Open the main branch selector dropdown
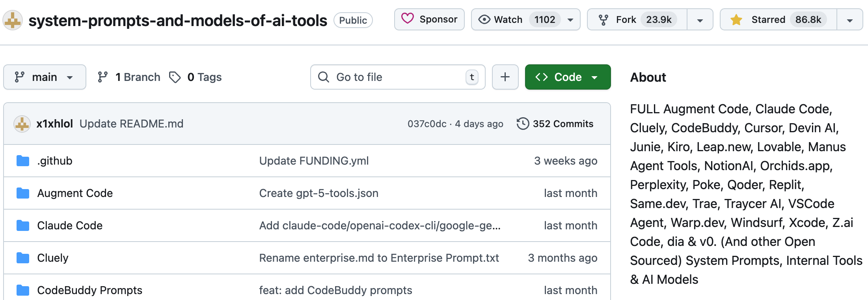Image resolution: width=868 pixels, height=300 pixels. (x=45, y=77)
